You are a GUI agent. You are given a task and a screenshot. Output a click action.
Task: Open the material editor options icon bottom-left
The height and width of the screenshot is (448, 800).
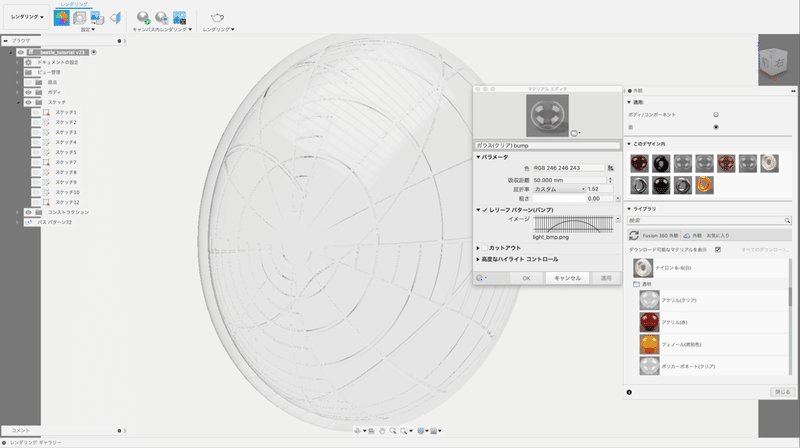481,278
